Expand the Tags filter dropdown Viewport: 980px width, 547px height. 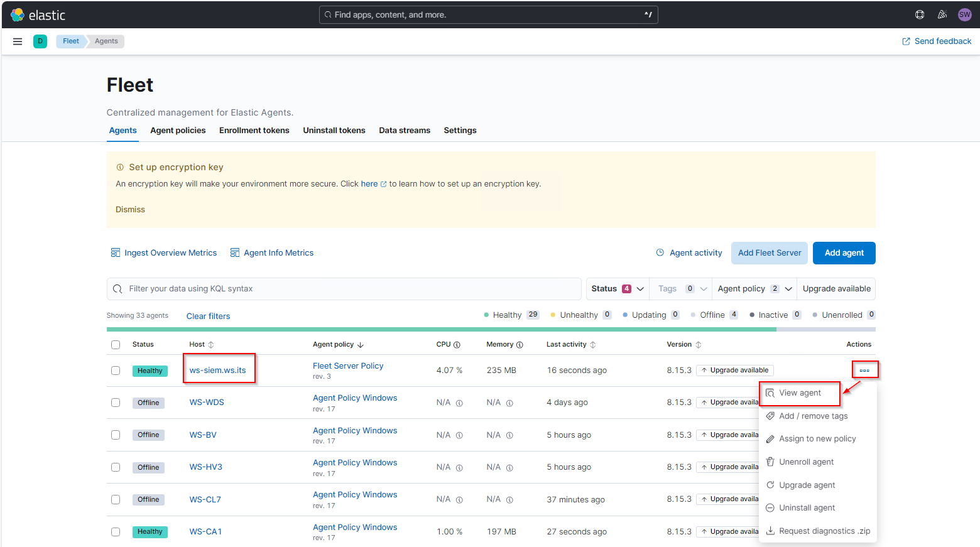[681, 289]
